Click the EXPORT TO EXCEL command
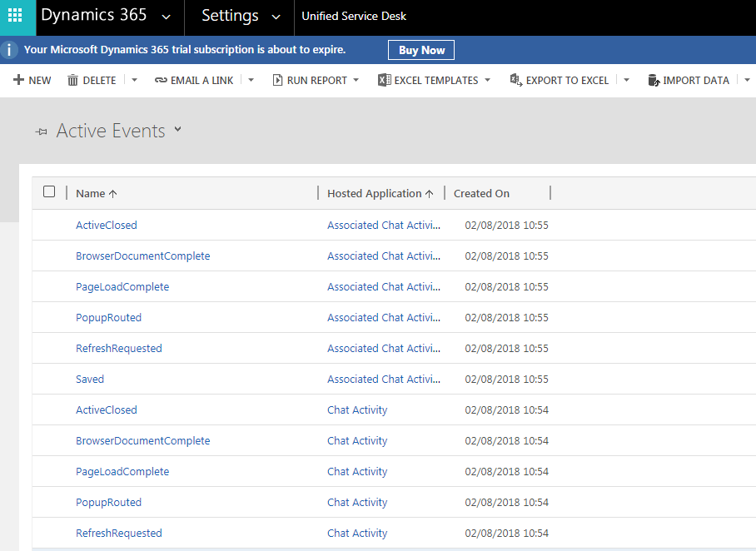The image size is (756, 551). [x=568, y=81]
